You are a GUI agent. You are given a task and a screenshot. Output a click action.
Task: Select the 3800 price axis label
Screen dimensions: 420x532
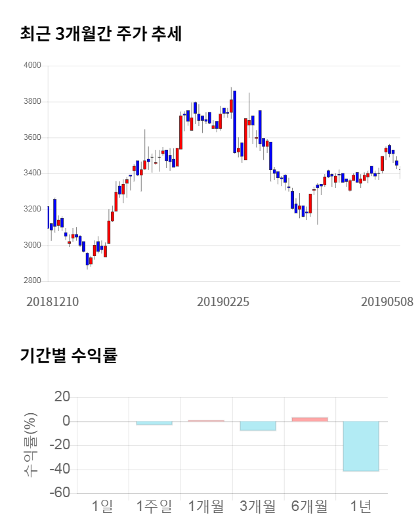click(x=32, y=102)
